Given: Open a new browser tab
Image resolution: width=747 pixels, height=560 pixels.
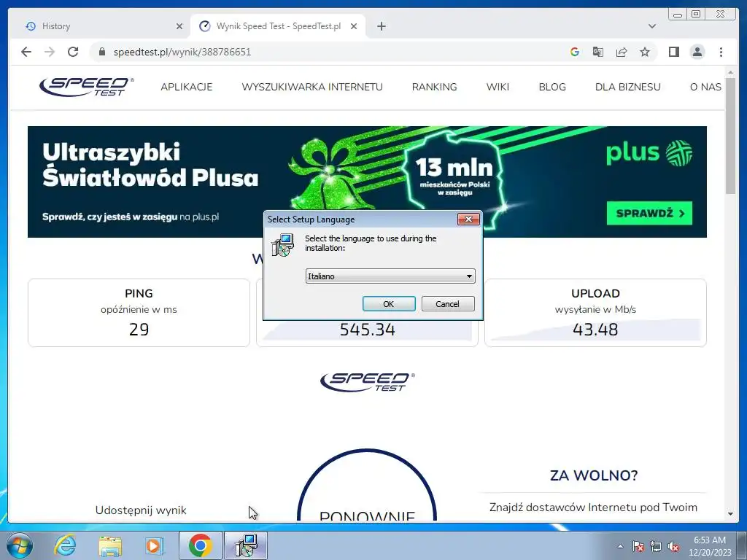Looking at the screenshot, I should (381, 26).
